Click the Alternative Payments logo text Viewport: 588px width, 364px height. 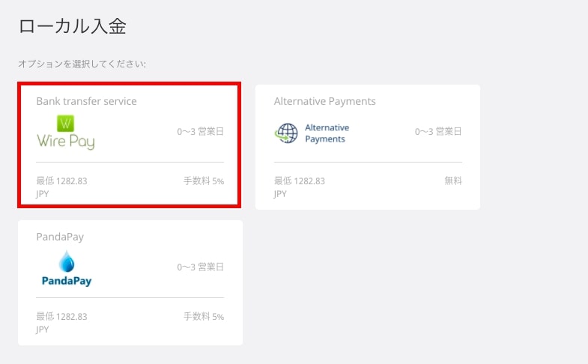327,133
